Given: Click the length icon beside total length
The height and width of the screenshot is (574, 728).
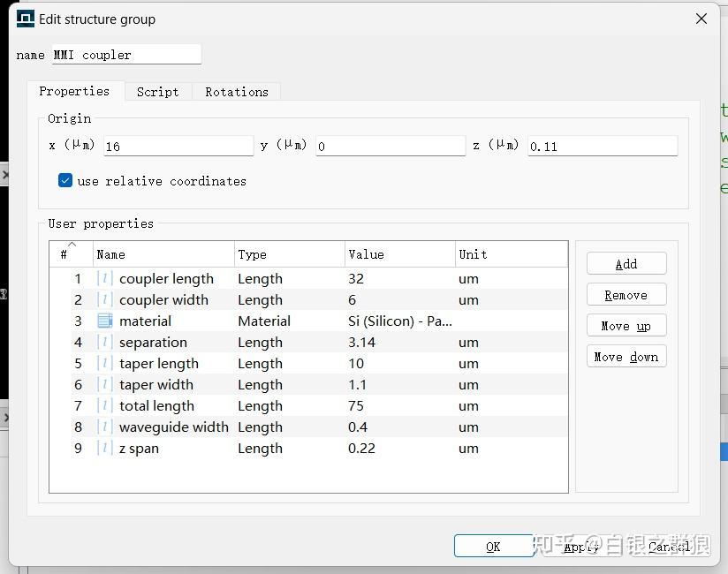Looking at the screenshot, I should 105,406.
